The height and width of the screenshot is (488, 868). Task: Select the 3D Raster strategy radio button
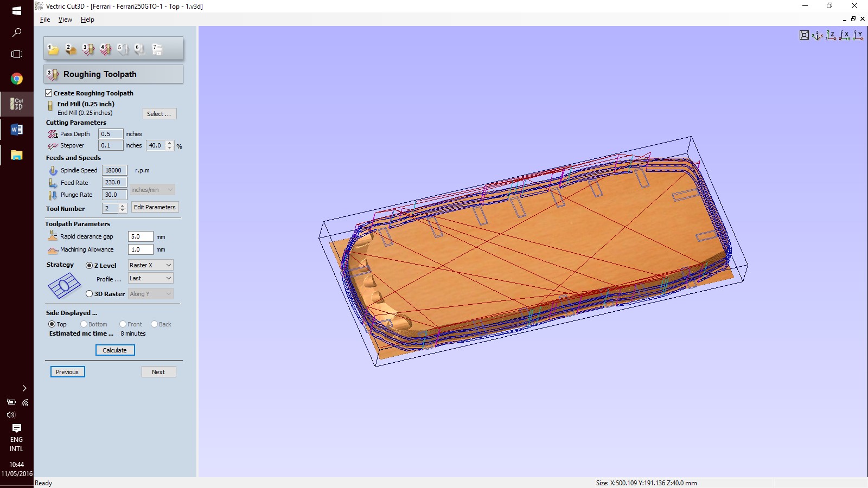click(89, 294)
